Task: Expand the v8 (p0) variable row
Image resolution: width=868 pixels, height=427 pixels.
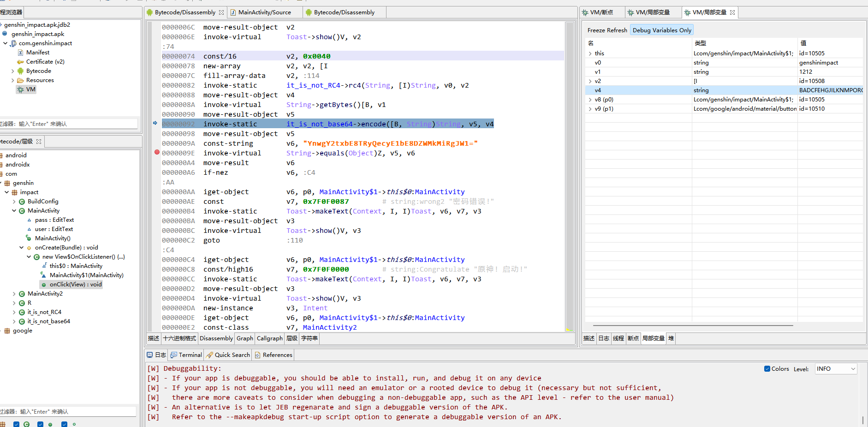Action: click(x=590, y=100)
